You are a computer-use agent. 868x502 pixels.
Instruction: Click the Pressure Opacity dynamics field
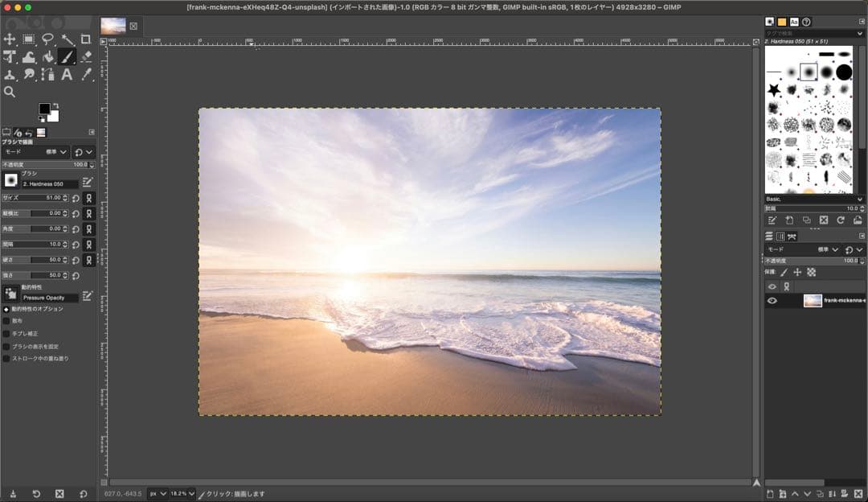50,298
